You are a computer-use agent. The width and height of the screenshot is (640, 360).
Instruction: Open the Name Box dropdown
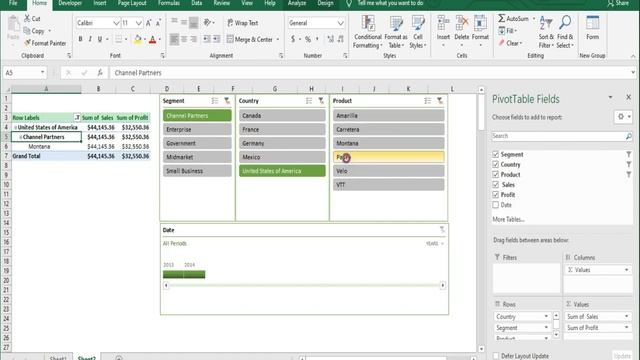click(x=42, y=73)
